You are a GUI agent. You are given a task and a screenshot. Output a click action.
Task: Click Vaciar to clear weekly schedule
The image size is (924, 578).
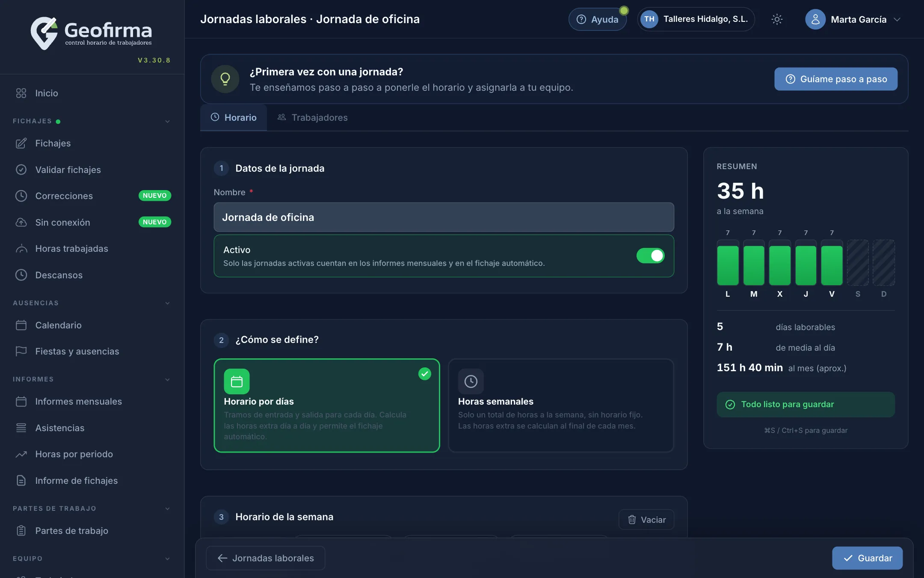646,519
